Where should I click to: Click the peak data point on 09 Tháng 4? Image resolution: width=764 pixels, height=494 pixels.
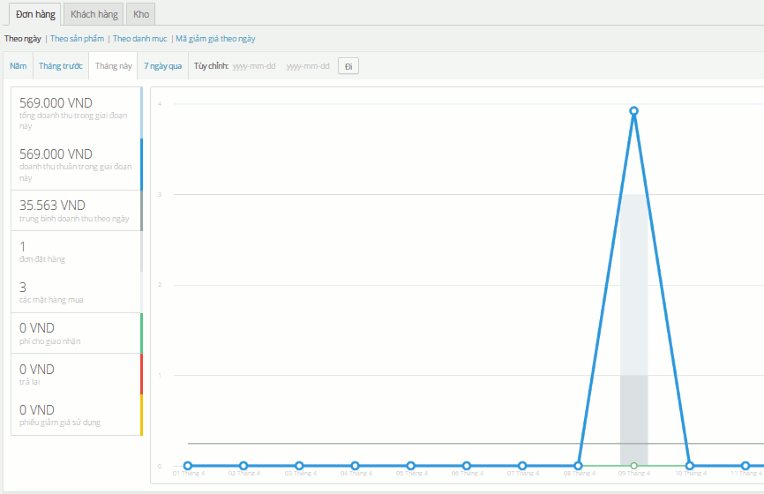[x=633, y=111]
